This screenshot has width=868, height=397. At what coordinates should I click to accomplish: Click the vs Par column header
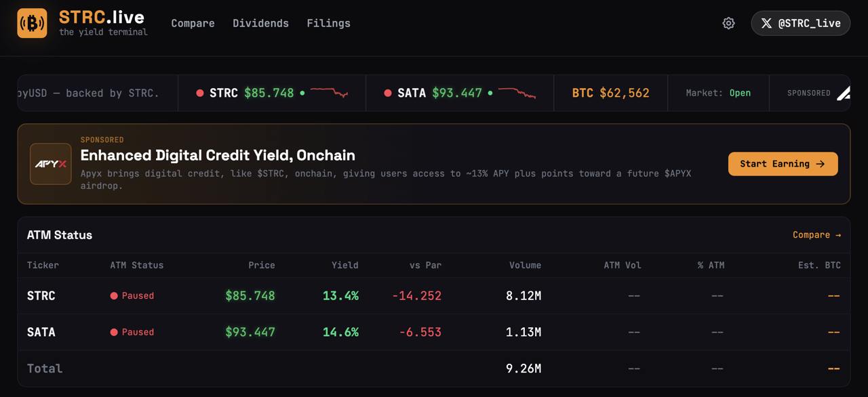426,265
